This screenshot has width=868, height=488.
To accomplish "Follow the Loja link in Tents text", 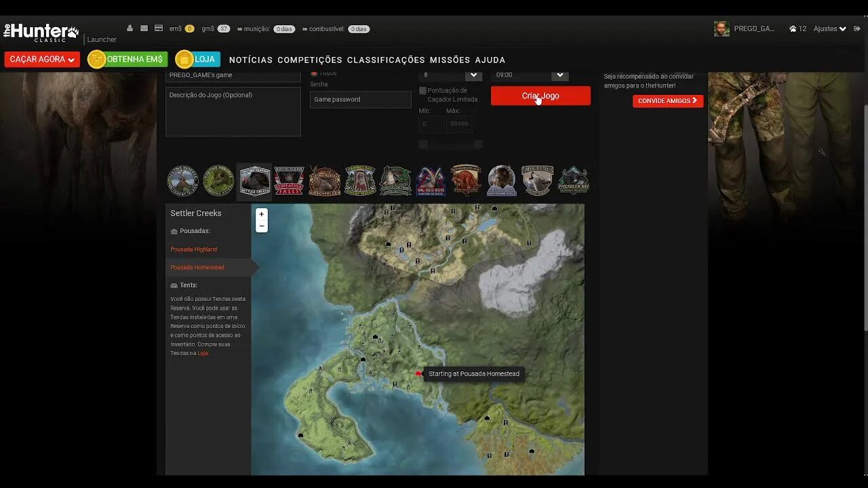I will coord(203,353).
